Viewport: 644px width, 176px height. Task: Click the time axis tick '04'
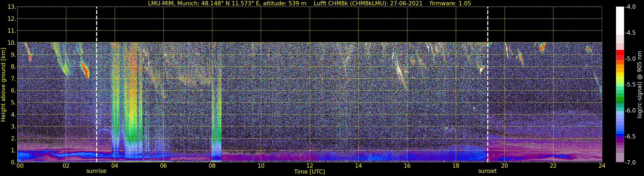coord(115,166)
